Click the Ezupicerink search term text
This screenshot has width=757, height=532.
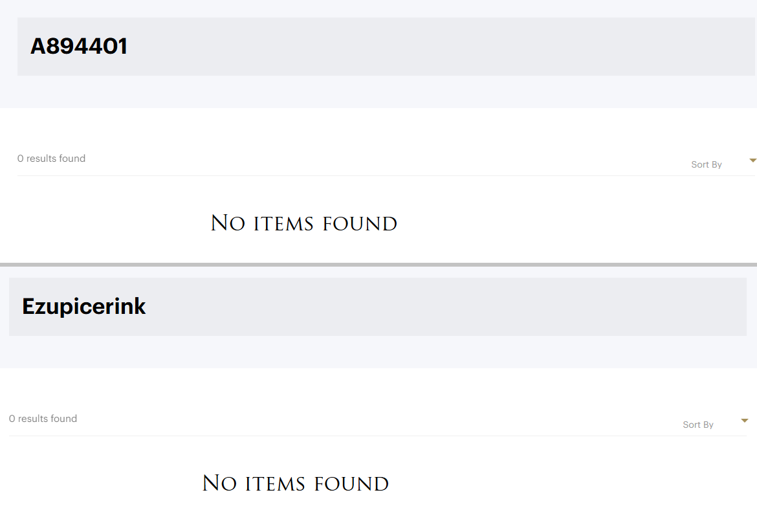[x=84, y=306]
